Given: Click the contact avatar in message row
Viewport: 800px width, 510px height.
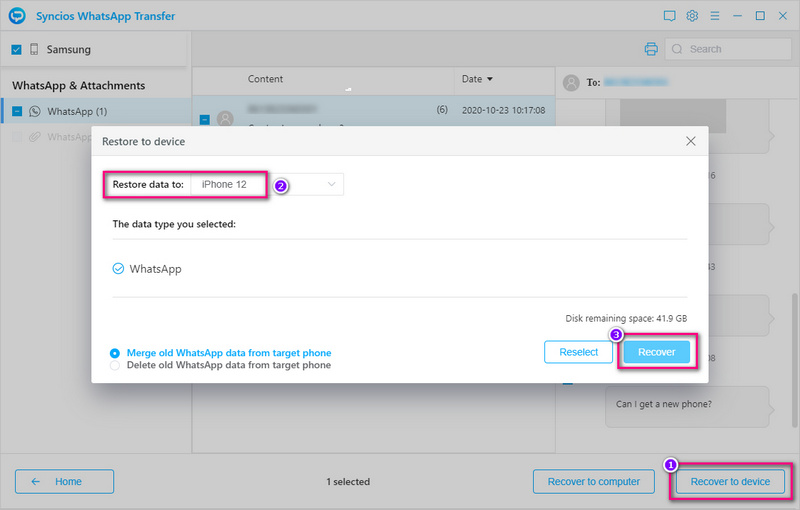Looking at the screenshot, I should coord(225,119).
